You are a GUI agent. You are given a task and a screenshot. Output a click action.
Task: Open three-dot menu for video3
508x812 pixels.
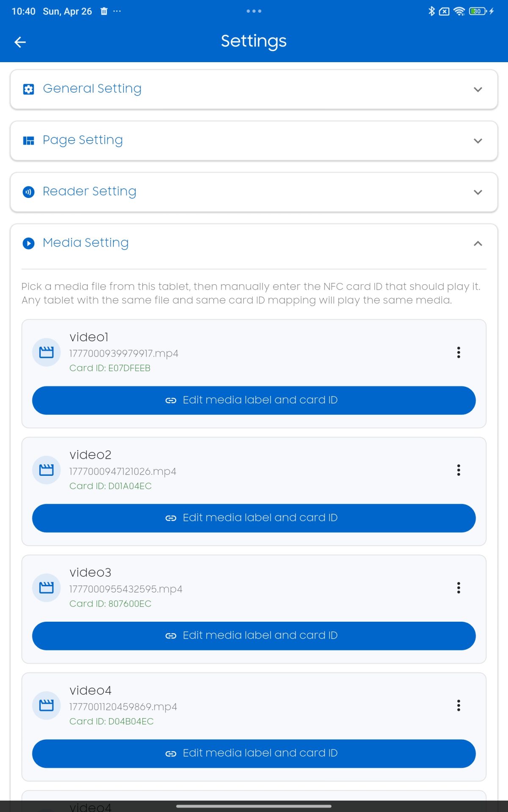point(458,587)
